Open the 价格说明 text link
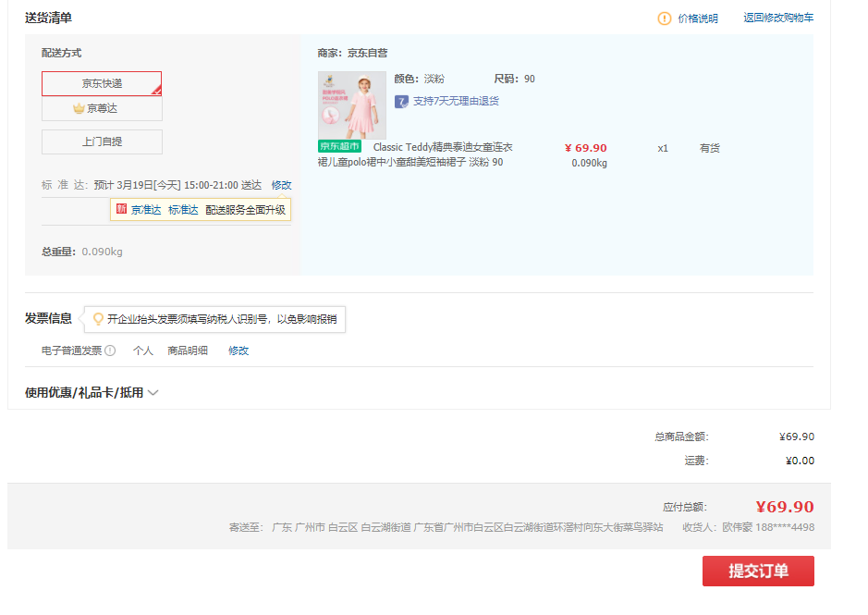Viewport: 868px width, 615px height. click(697, 18)
